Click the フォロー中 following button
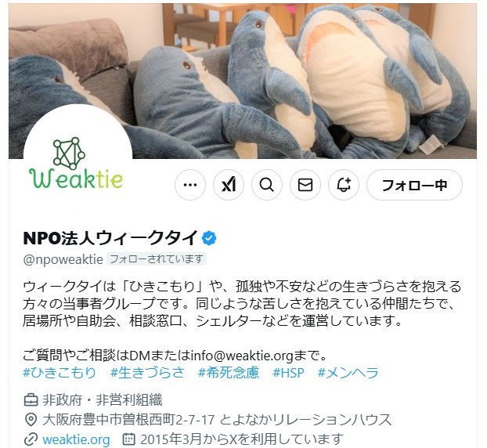The height and width of the screenshot is (448, 487). coord(414,185)
